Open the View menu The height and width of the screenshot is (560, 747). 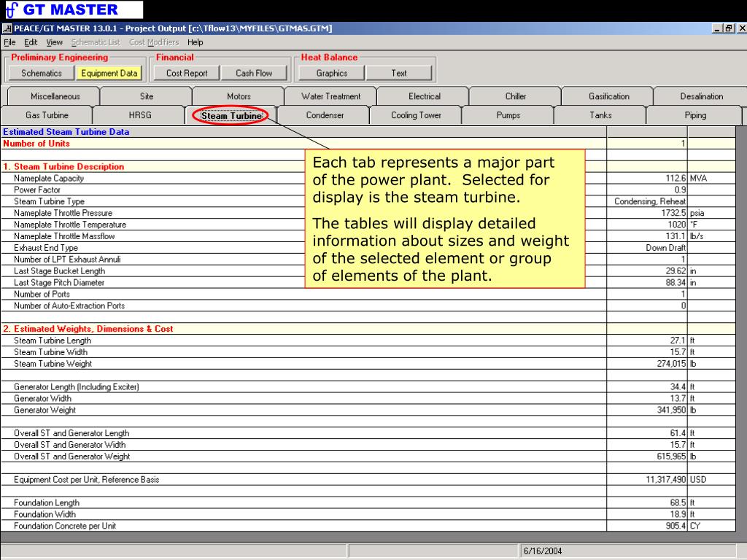coord(54,42)
